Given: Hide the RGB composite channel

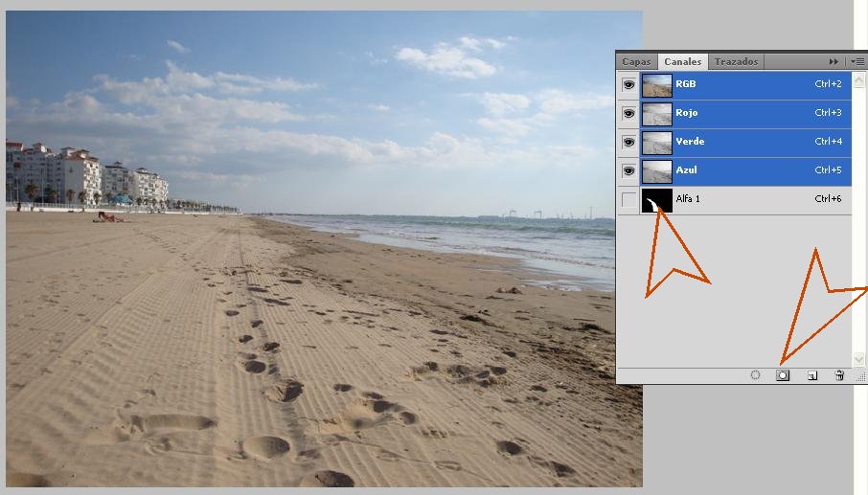Looking at the screenshot, I should [628, 84].
